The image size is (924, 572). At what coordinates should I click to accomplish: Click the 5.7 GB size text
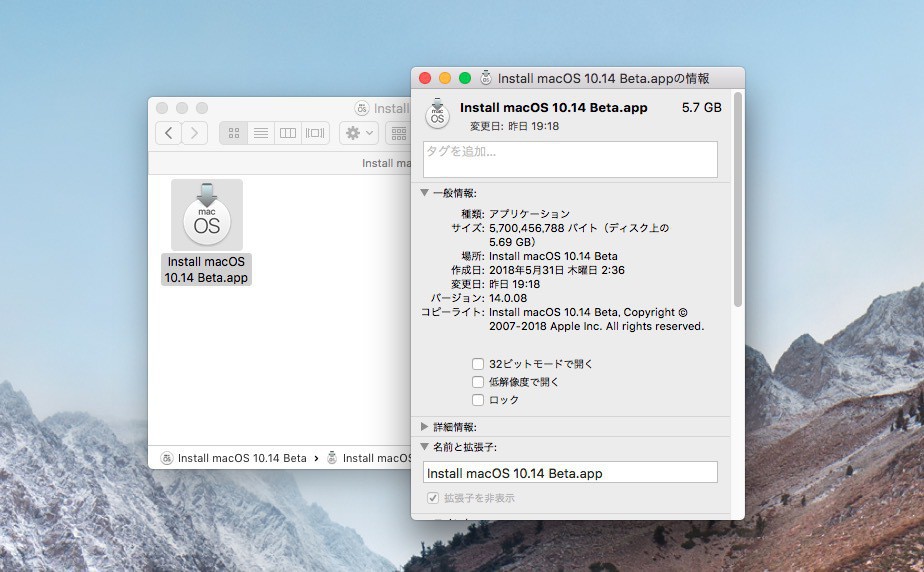(701, 108)
